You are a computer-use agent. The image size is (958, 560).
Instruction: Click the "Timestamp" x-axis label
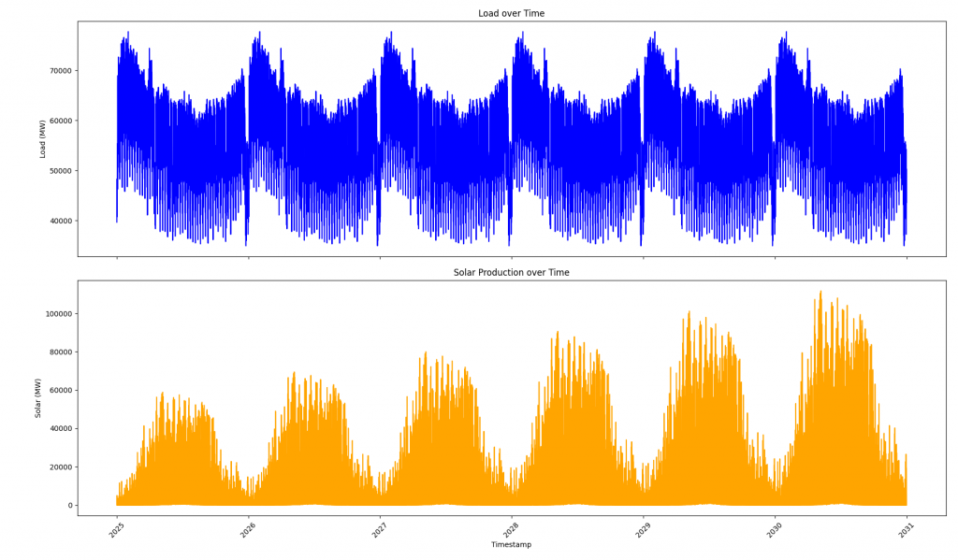pyautogui.click(x=511, y=545)
